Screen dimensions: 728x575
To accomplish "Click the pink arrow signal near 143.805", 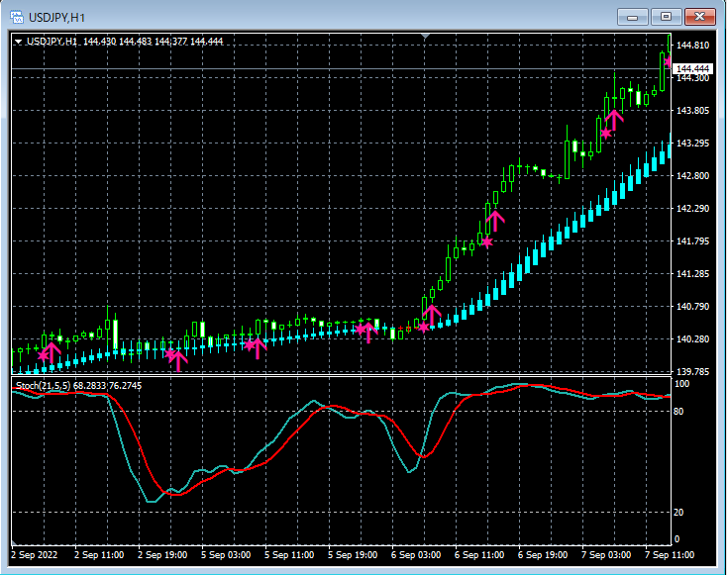I will [x=614, y=120].
